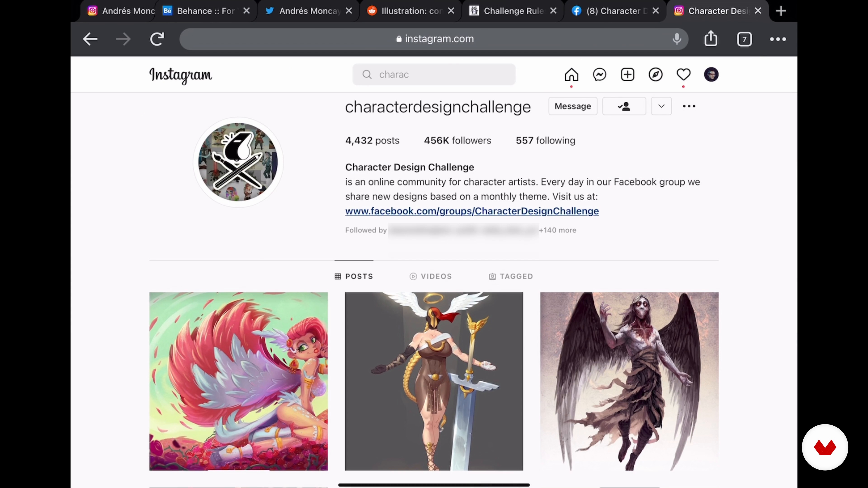Click the 4,432 posts count
This screenshot has height=488, width=868.
tap(372, 141)
